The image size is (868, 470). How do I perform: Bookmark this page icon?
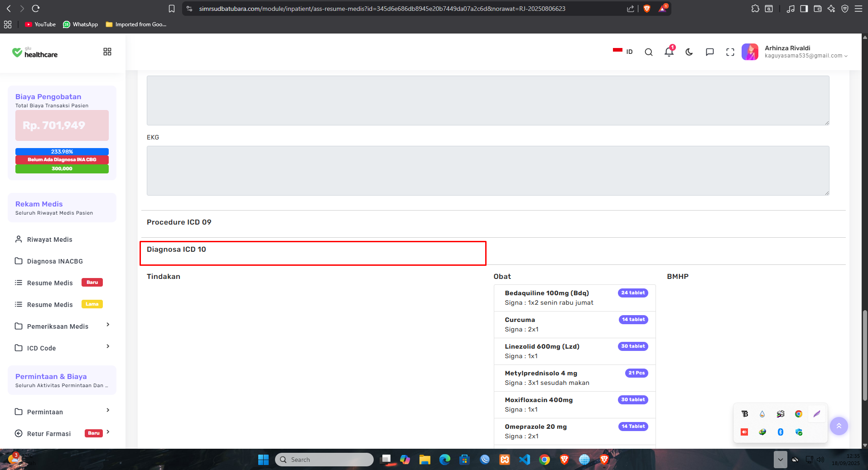pyautogui.click(x=172, y=9)
